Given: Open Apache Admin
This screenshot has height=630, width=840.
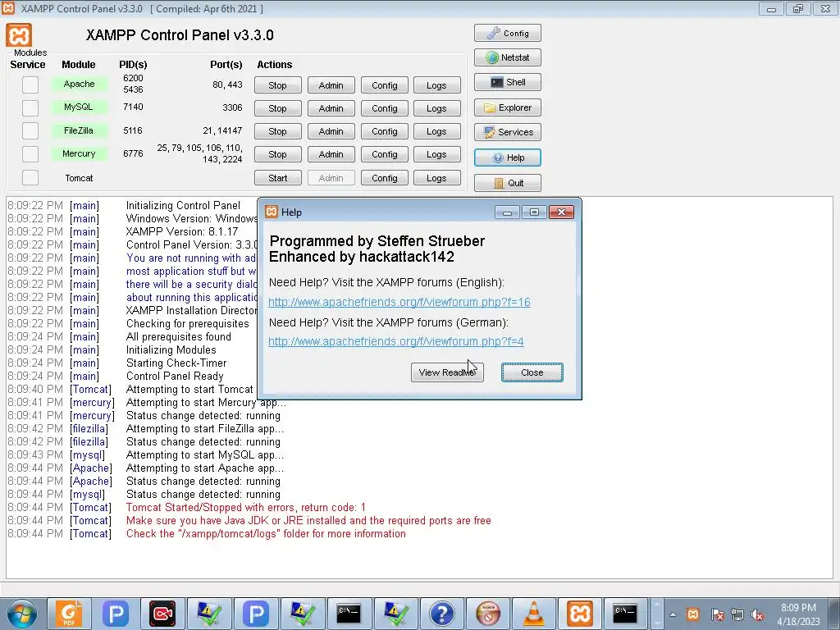Looking at the screenshot, I should click(x=331, y=85).
